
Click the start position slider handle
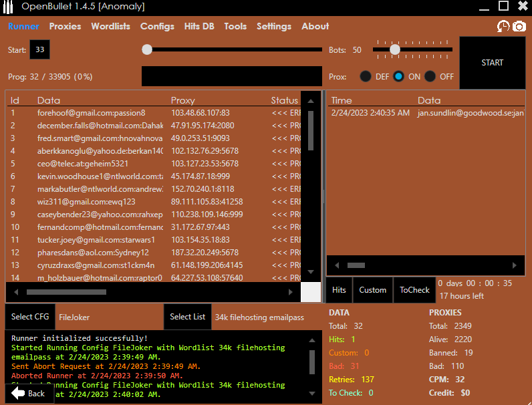click(x=147, y=49)
